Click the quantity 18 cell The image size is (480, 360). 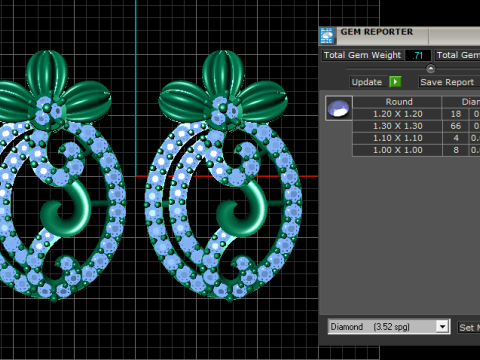pos(456,114)
